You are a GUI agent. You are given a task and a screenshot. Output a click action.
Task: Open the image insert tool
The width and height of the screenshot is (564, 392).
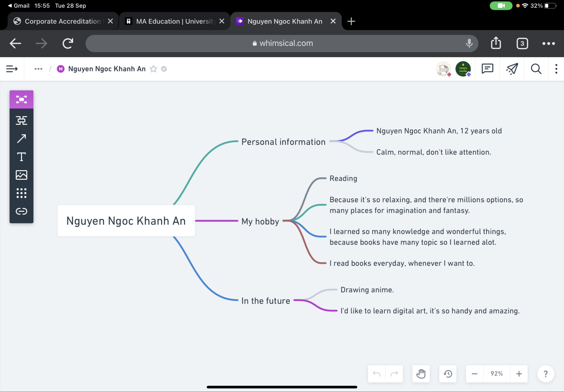click(x=21, y=175)
